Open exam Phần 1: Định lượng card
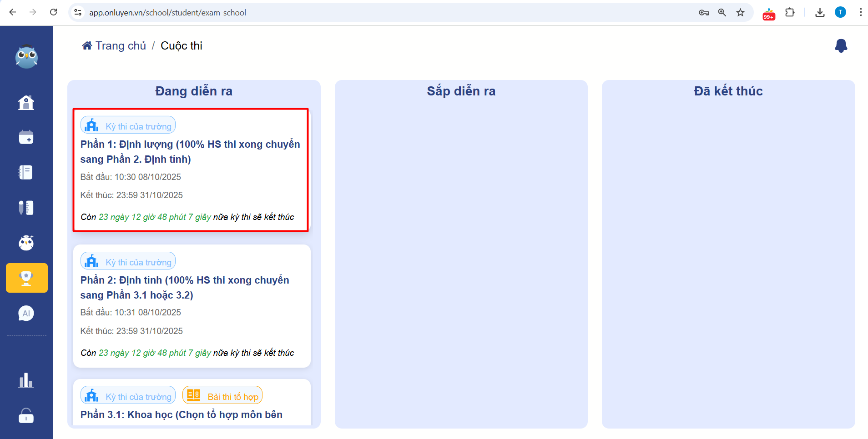The image size is (868, 439). click(190, 151)
